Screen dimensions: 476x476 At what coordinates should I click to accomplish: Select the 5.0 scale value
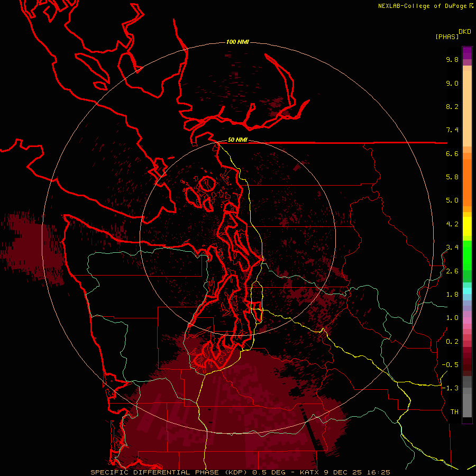tap(452, 200)
